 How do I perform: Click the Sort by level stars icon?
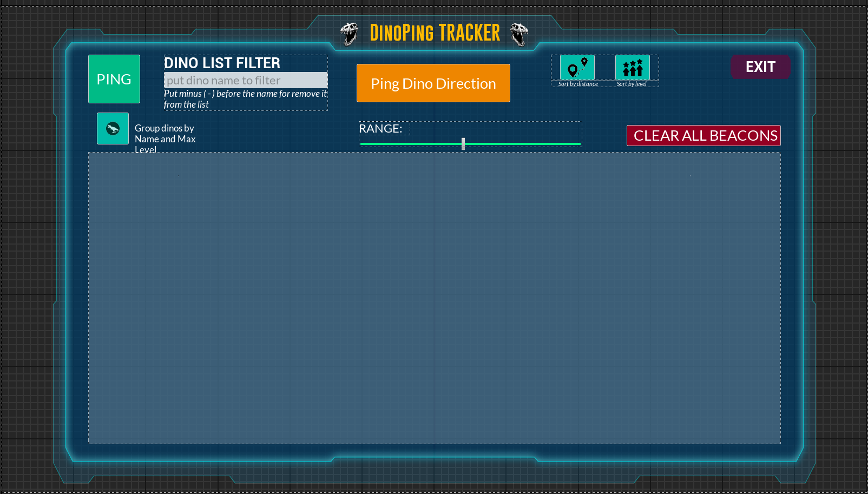tap(632, 68)
